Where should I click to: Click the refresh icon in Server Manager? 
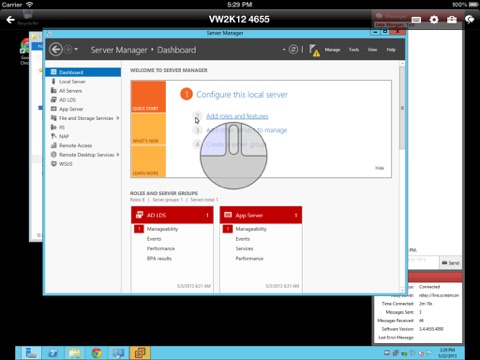[x=293, y=50]
